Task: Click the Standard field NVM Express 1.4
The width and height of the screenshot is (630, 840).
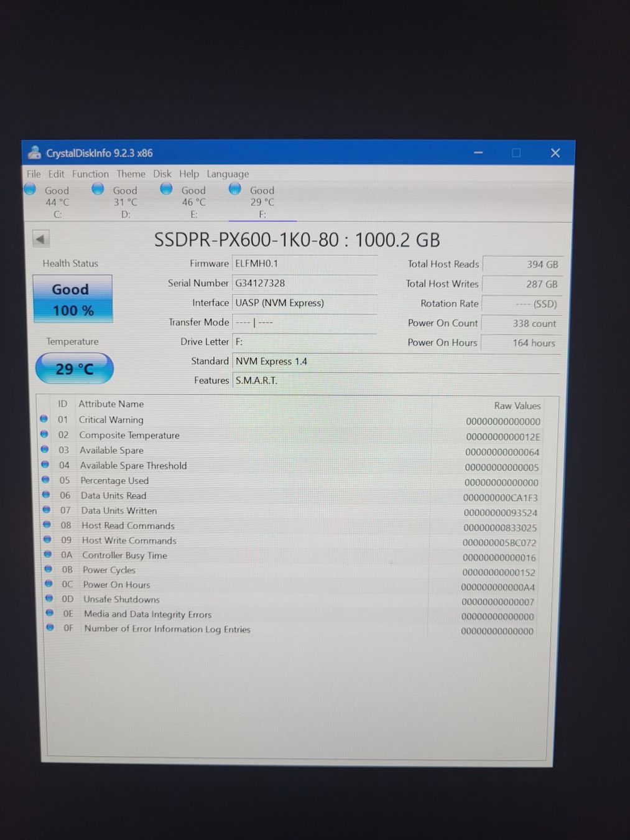Action: click(396, 362)
